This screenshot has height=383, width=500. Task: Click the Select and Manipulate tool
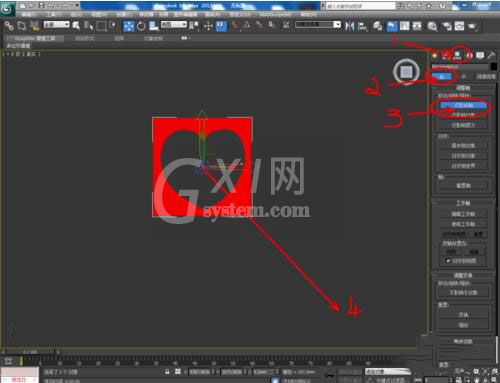[208, 26]
